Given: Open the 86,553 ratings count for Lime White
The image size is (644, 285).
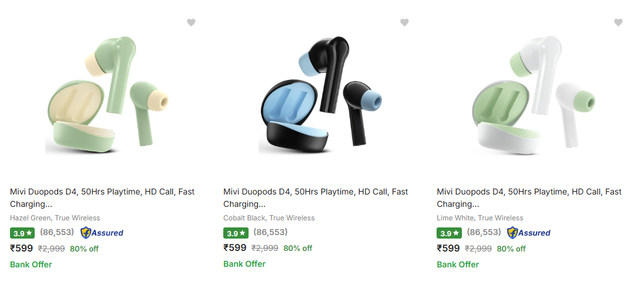Looking at the screenshot, I should (x=485, y=232).
